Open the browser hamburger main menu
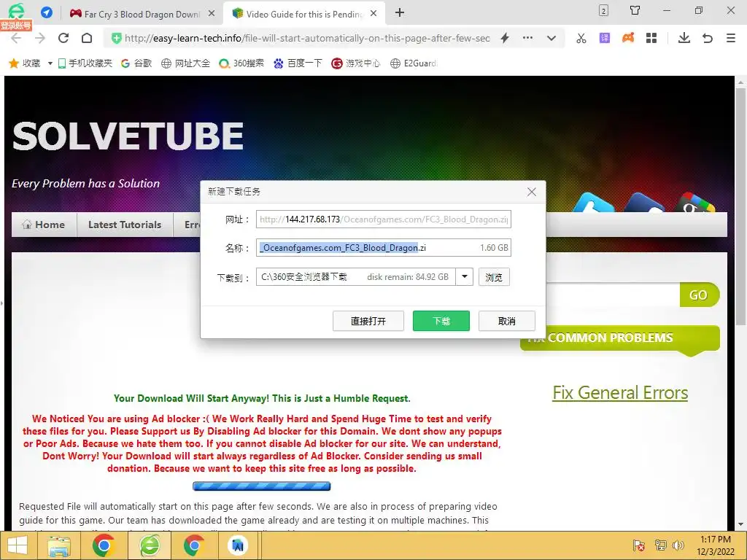 731,38
